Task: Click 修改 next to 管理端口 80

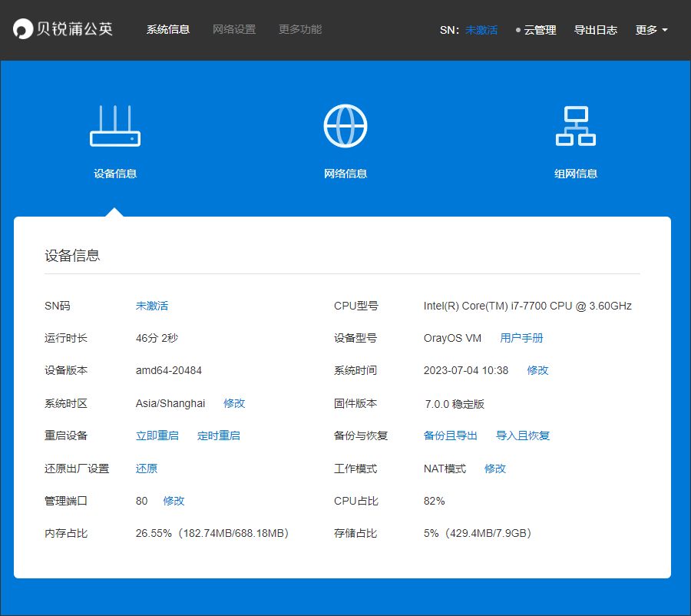Action: [x=174, y=501]
